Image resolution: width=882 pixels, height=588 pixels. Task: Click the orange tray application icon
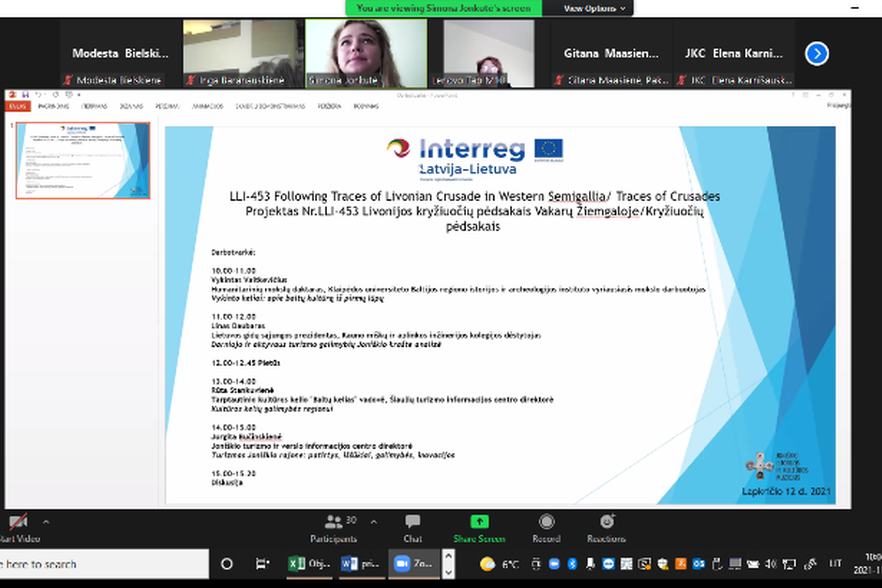coord(681,564)
